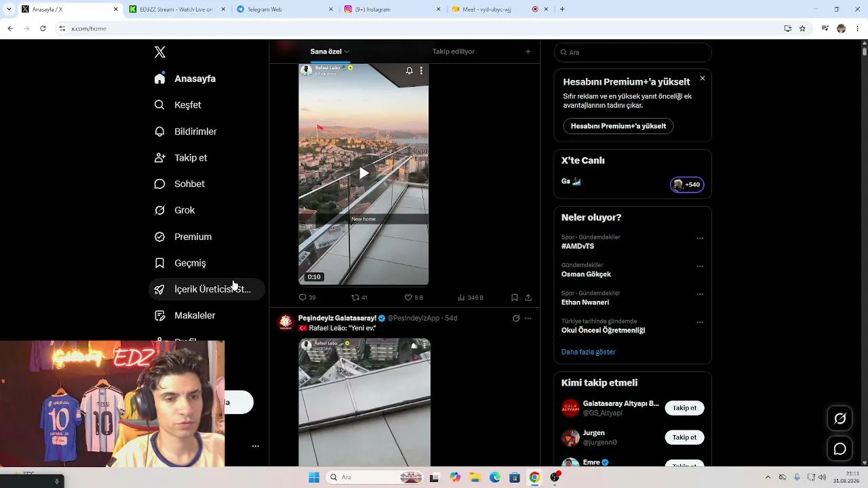Open Peşindeyiz Galatasaray! avatar
868x488 pixels.
(285, 323)
